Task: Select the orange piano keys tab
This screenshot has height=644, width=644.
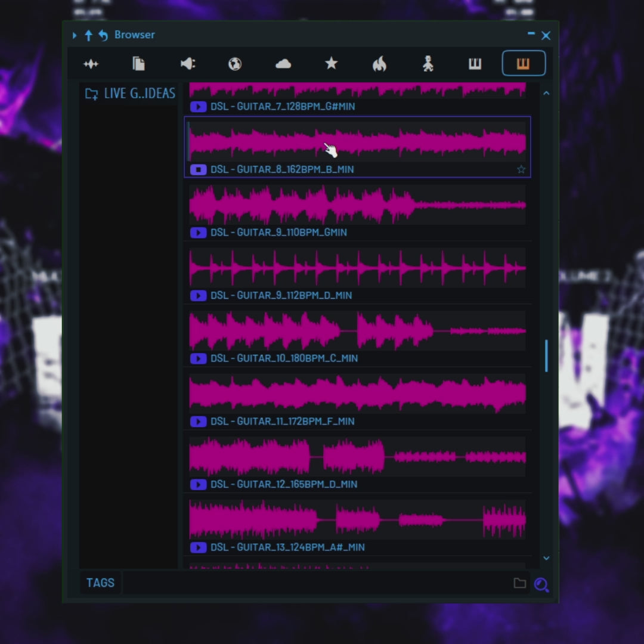Action: 524,64
